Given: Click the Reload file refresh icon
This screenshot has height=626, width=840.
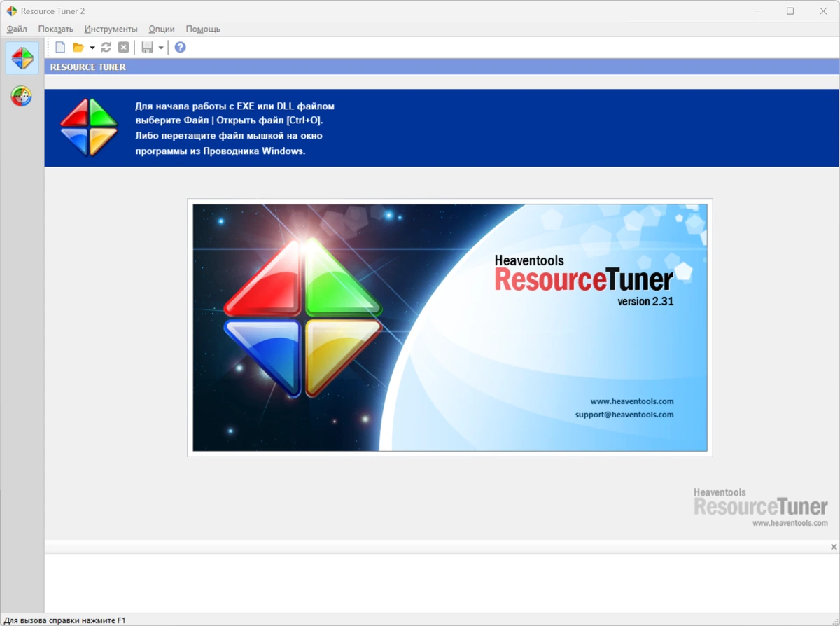Looking at the screenshot, I should point(106,47).
